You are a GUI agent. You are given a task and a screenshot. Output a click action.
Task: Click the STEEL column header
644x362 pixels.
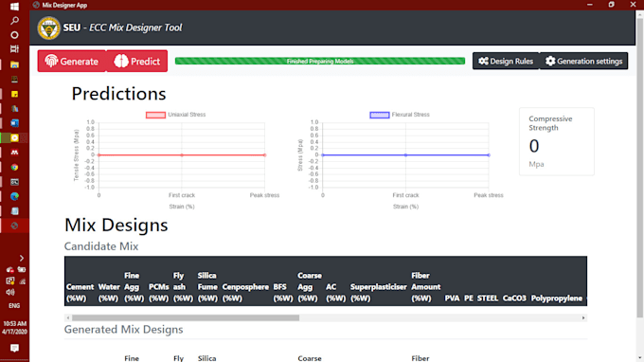(x=488, y=299)
